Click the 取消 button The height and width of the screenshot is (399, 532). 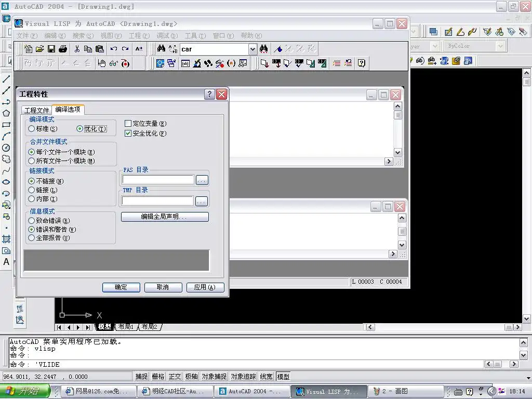[163, 287]
